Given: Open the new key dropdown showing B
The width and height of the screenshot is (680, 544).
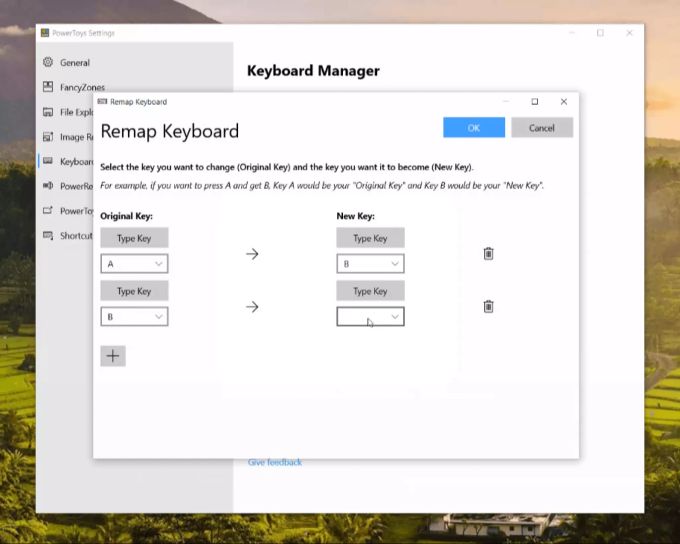Looking at the screenshot, I should click(x=370, y=264).
